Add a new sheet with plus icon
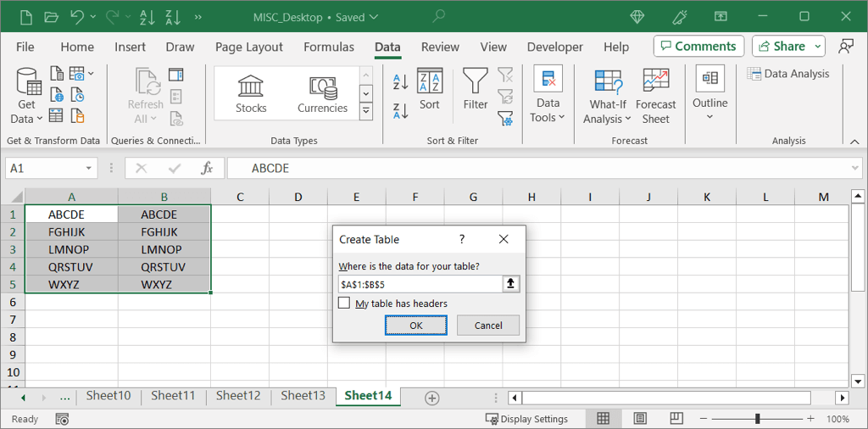The height and width of the screenshot is (429, 868). coord(431,398)
